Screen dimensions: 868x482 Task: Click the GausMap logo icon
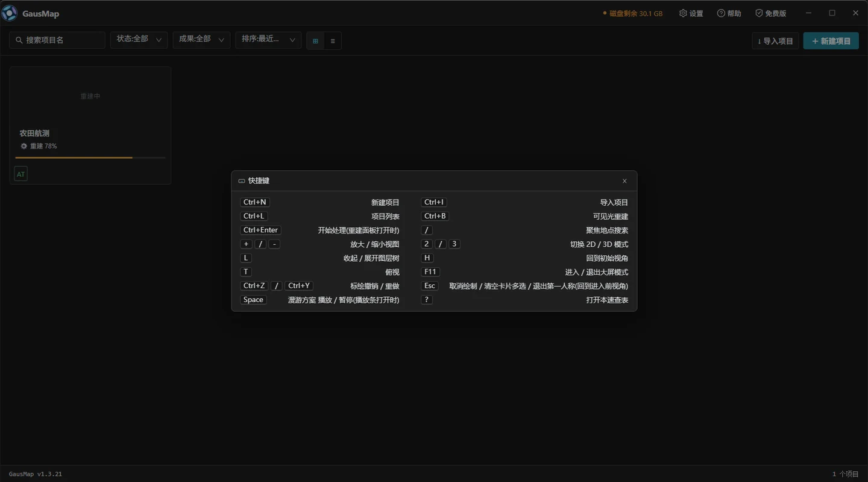coord(10,13)
